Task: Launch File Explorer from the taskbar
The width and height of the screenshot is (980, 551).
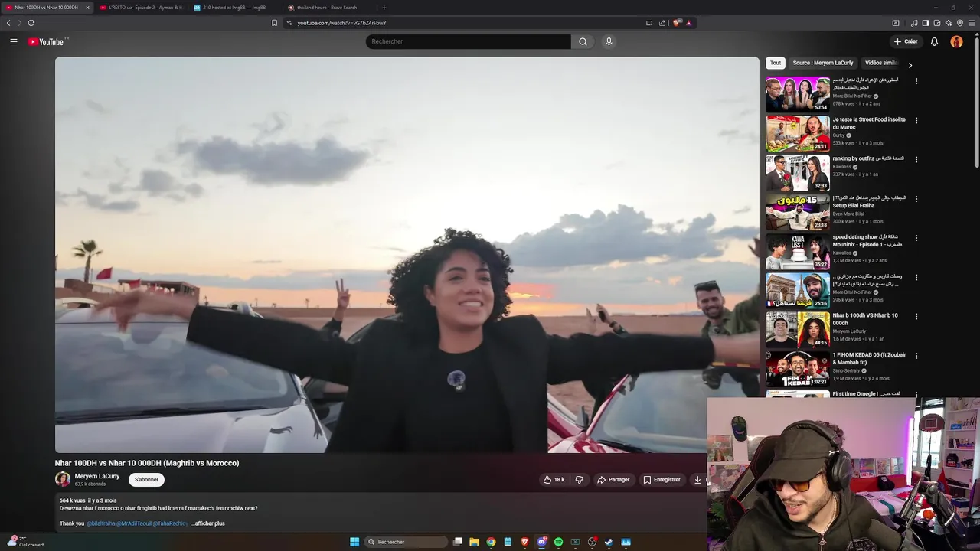Action: click(x=475, y=542)
